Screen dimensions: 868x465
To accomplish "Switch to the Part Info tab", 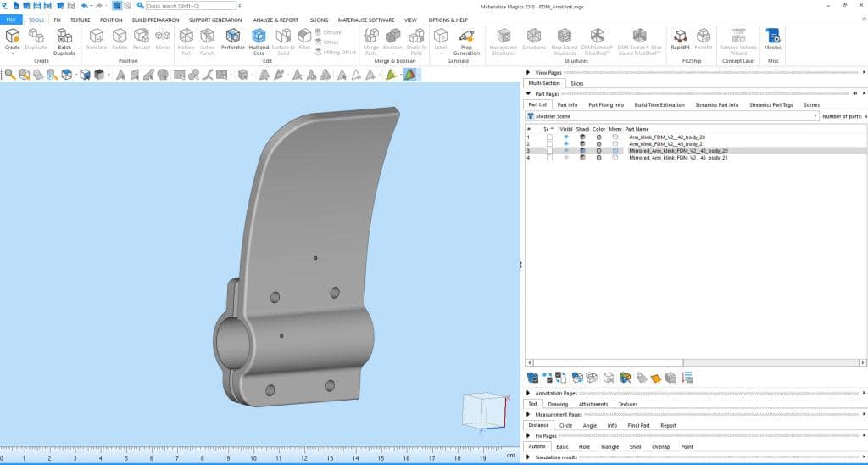I will point(567,104).
